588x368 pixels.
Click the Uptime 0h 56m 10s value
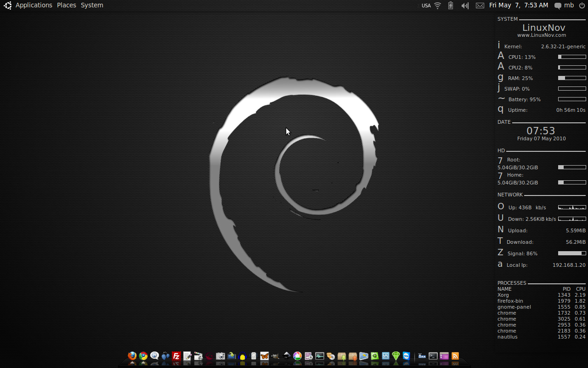[571, 110]
